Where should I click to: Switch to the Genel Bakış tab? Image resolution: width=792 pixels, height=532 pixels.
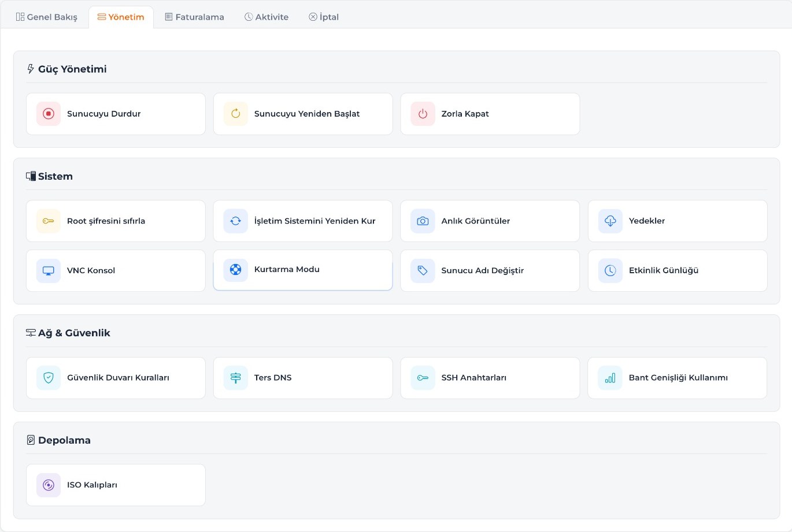(x=47, y=17)
